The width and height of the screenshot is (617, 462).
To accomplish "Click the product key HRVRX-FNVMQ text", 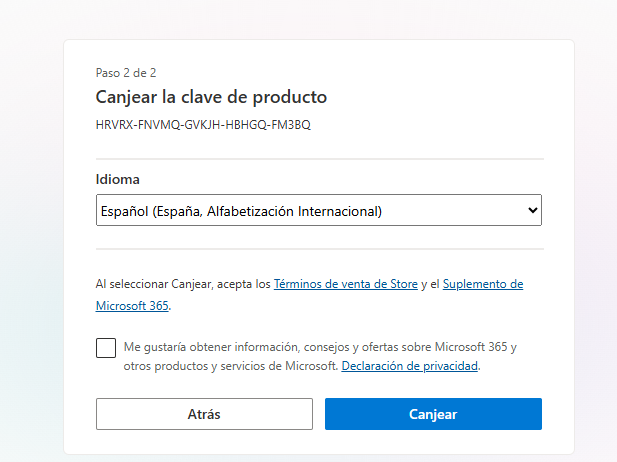I will coord(203,125).
